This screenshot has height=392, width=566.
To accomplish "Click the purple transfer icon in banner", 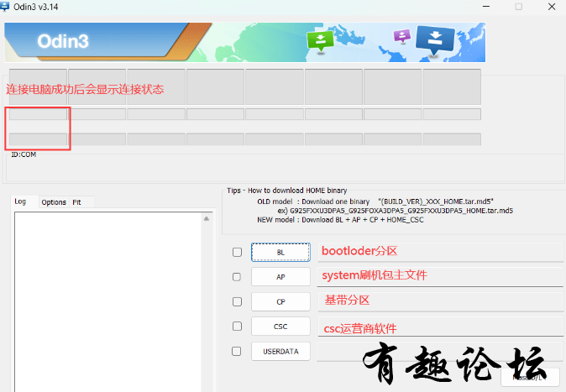I will pyautogui.click(x=402, y=36).
